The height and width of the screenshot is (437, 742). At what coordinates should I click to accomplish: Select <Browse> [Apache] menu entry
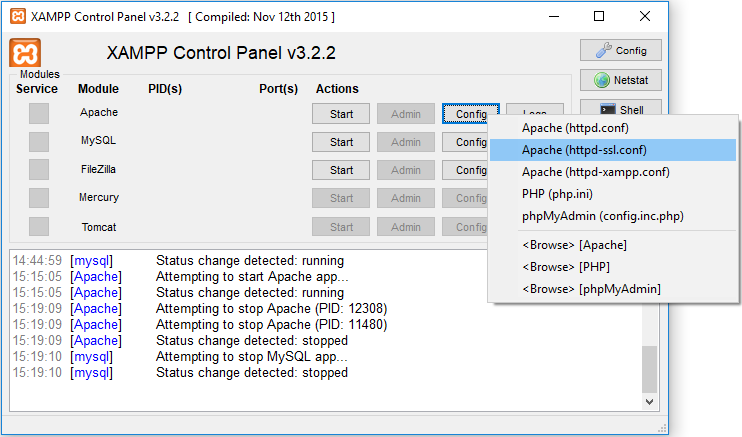click(613, 245)
